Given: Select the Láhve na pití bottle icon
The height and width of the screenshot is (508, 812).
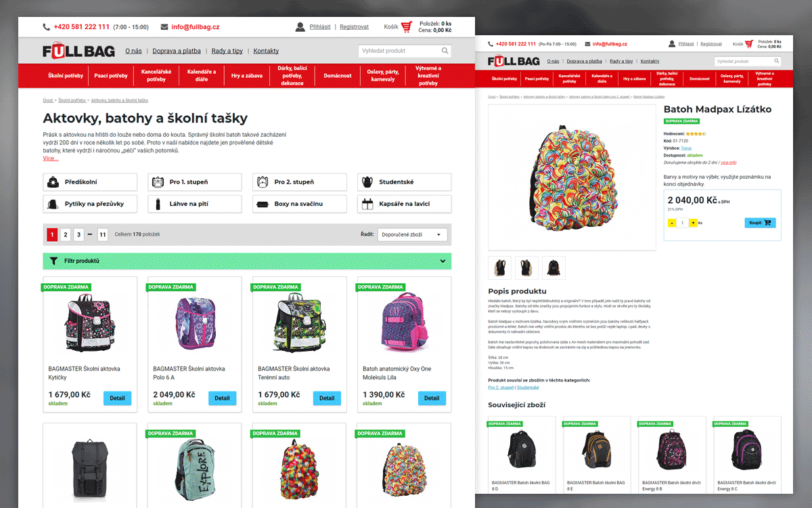Looking at the screenshot, I should pos(158,204).
